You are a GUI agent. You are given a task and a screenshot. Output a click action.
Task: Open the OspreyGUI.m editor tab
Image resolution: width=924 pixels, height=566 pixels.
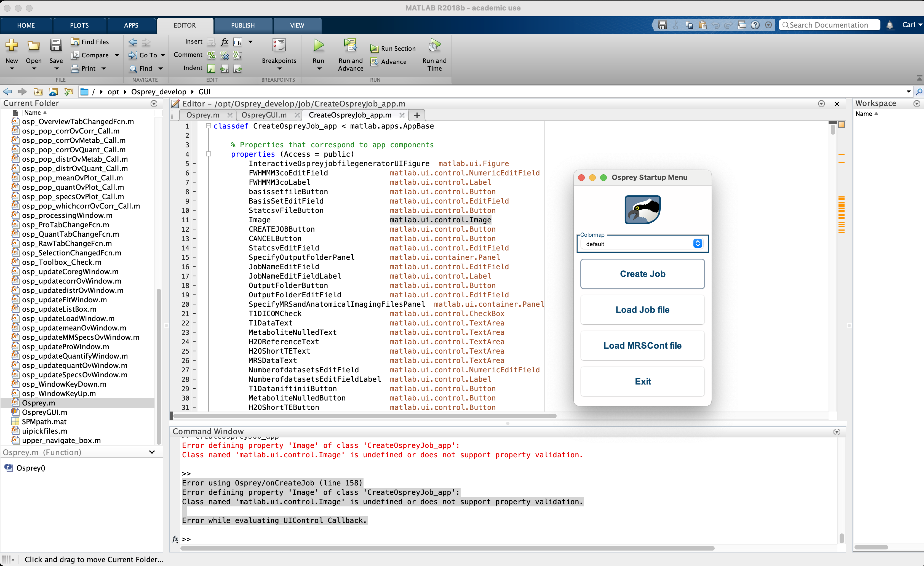pos(265,115)
